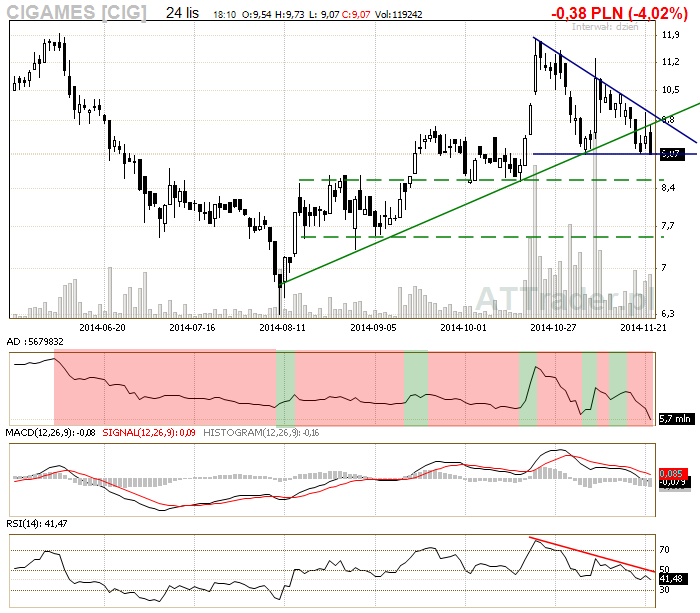Image resolution: width=700 pixels, height=613 pixels.
Task: Click the AD :5679832 indicator label
Action: (35, 342)
